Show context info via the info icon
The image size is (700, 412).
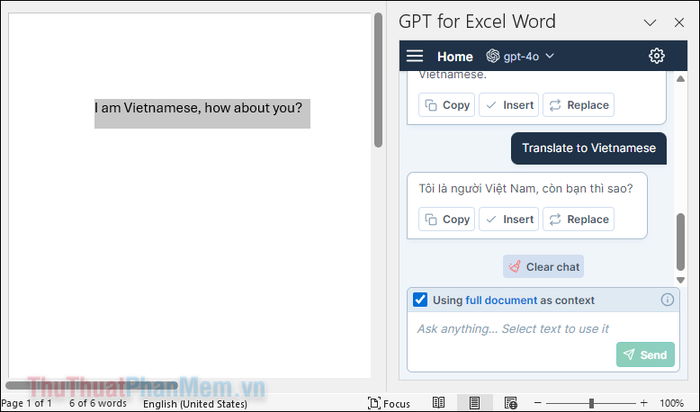(667, 300)
